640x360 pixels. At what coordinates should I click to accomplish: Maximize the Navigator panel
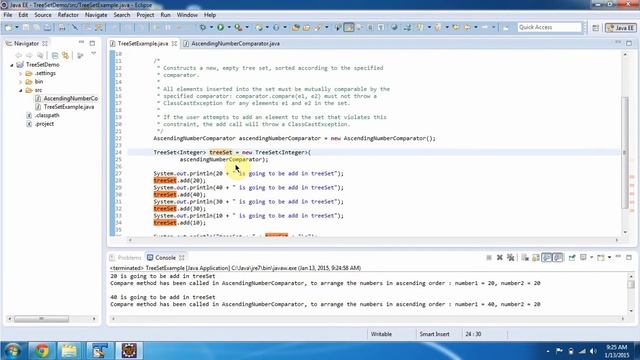pos(92,43)
